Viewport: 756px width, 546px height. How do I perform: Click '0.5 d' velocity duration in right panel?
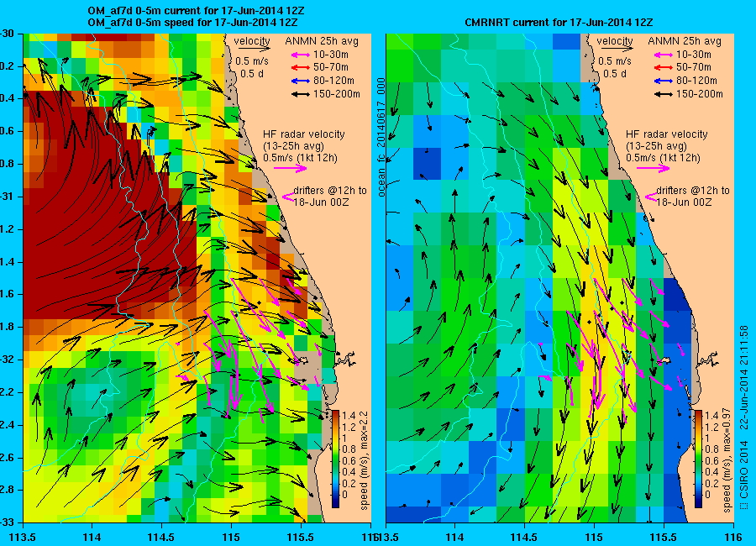pos(615,74)
